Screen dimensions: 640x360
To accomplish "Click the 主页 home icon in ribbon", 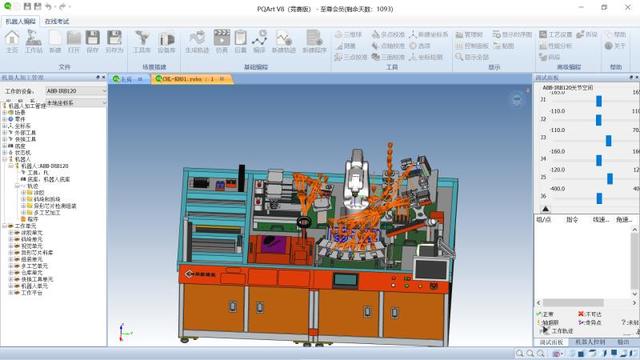I will click(x=12, y=42).
